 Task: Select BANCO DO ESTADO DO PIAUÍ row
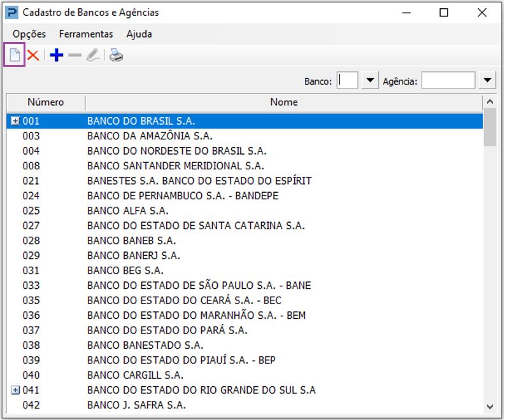245,360
